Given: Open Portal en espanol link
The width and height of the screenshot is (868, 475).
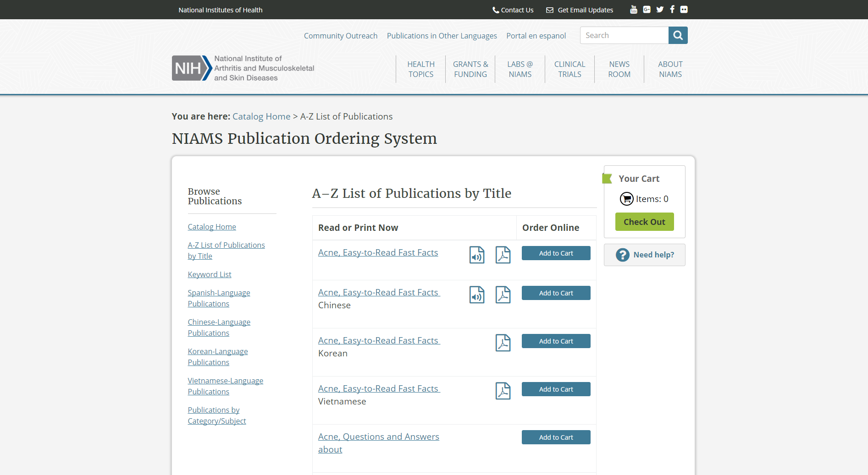Looking at the screenshot, I should (536, 36).
